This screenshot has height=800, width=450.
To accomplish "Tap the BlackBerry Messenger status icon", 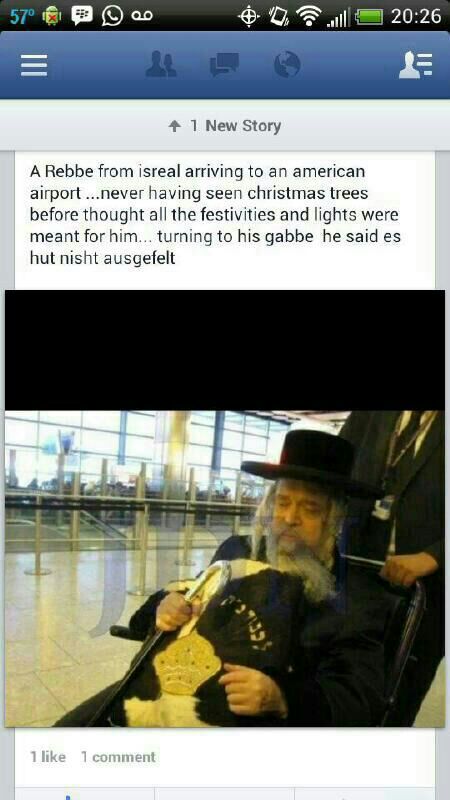I will [82, 15].
